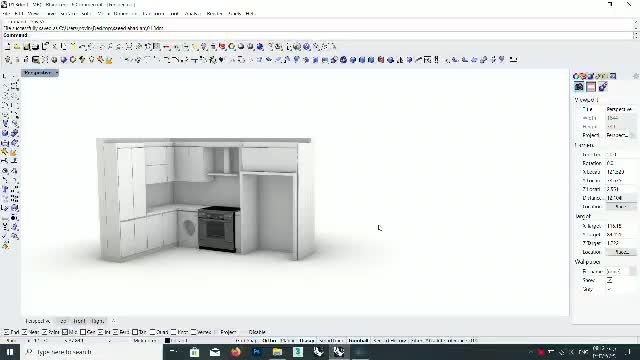640x360 pixels.
Task: Open the viewport Projection dropdown
Action: pos(620,135)
